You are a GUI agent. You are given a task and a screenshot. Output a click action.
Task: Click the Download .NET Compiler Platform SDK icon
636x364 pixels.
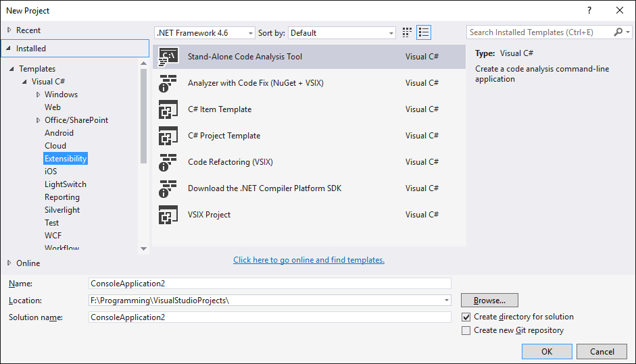point(168,188)
